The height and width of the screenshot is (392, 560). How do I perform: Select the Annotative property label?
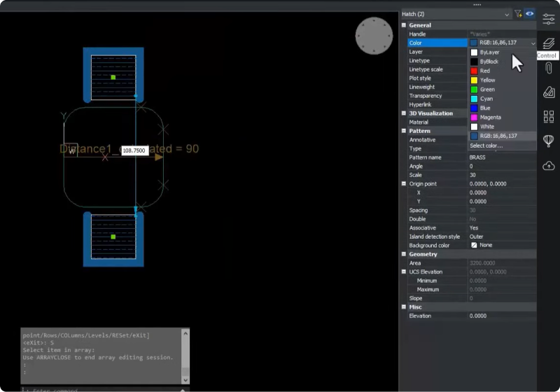click(422, 139)
